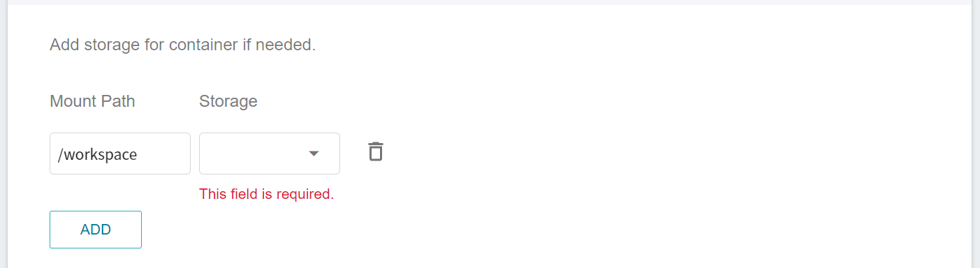The height and width of the screenshot is (268, 980).
Task: Click the ADD button
Action: coord(96,230)
